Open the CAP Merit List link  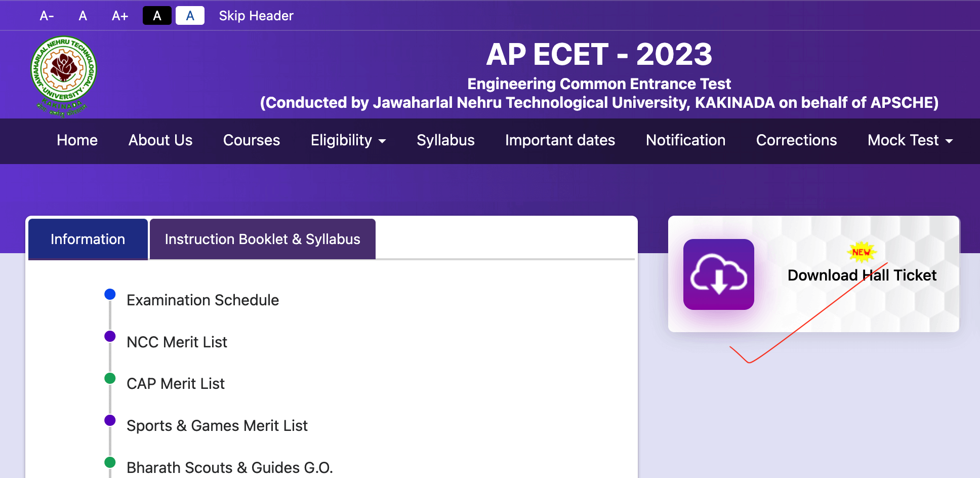pyautogui.click(x=175, y=384)
